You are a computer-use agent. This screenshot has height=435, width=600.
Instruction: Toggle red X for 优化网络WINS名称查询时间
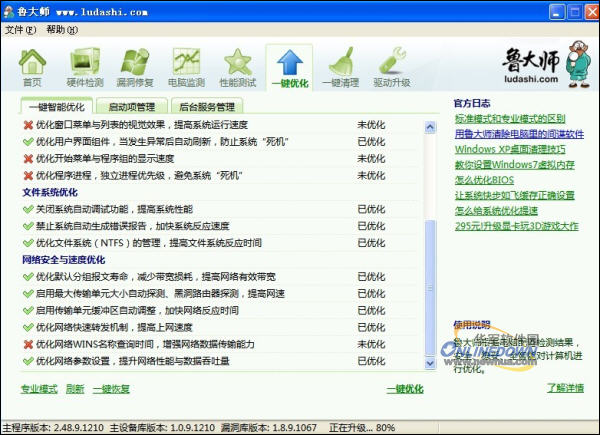(x=28, y=344)
